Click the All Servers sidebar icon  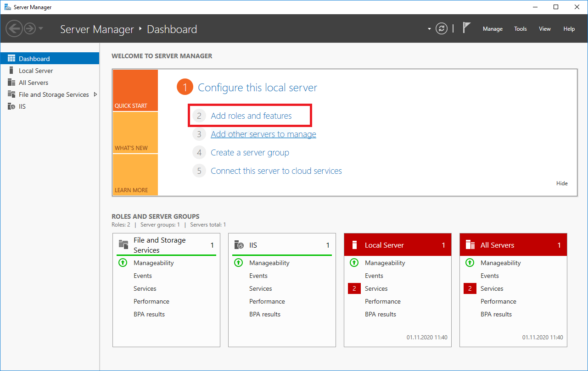11,83
